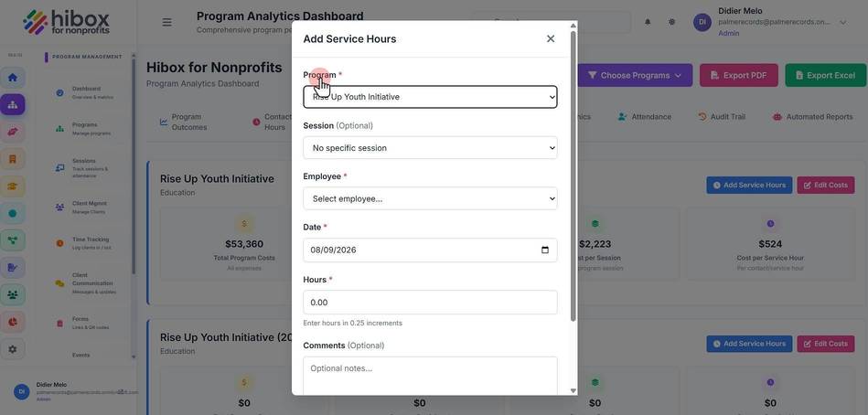This screenshot has height=415, width=868.
Task: Click the notification bell icon
Action: click(x=648, y=22)
